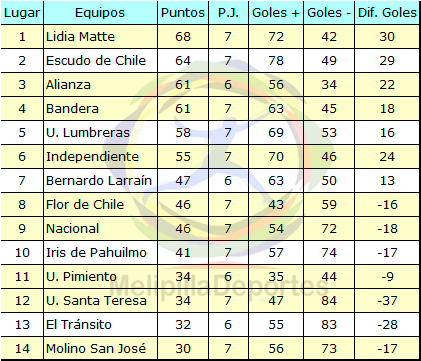Viewport: 421px width, 361px height.
Task: Select the Goles - column header
Action: [329, 13]
